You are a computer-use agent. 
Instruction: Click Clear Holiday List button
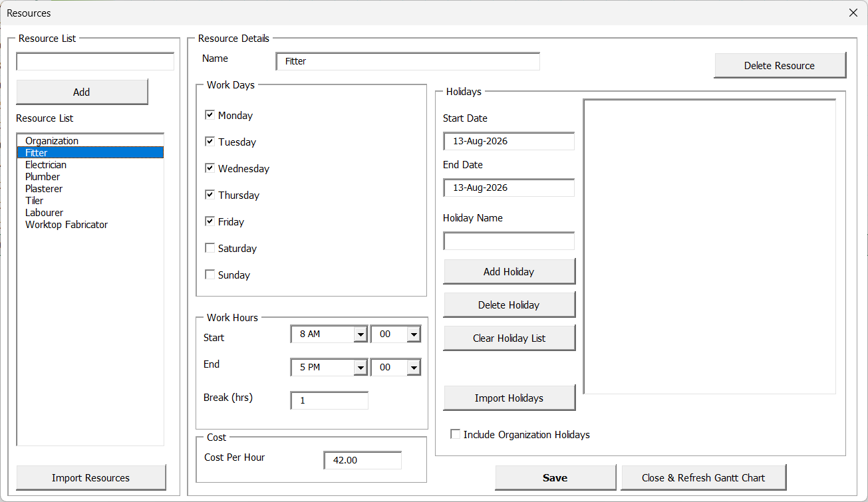coord(509,338)
